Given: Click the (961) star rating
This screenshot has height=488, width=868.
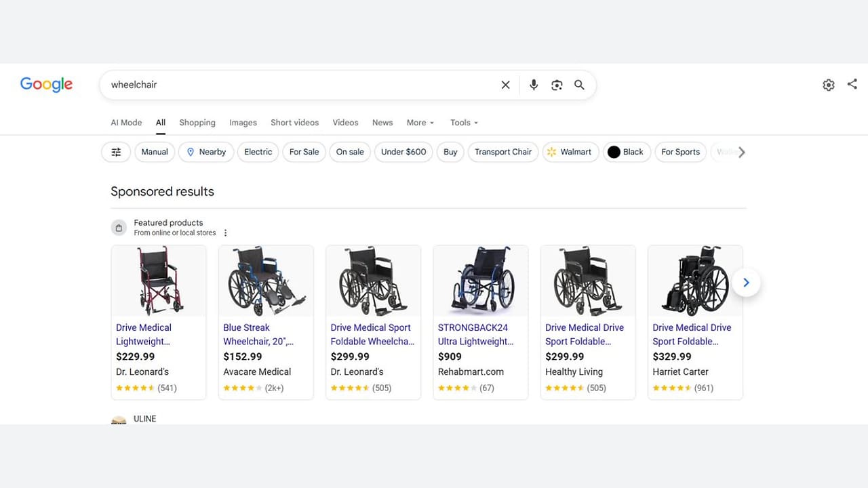Looking at the screenshot, I should click(x=683, y=388).
